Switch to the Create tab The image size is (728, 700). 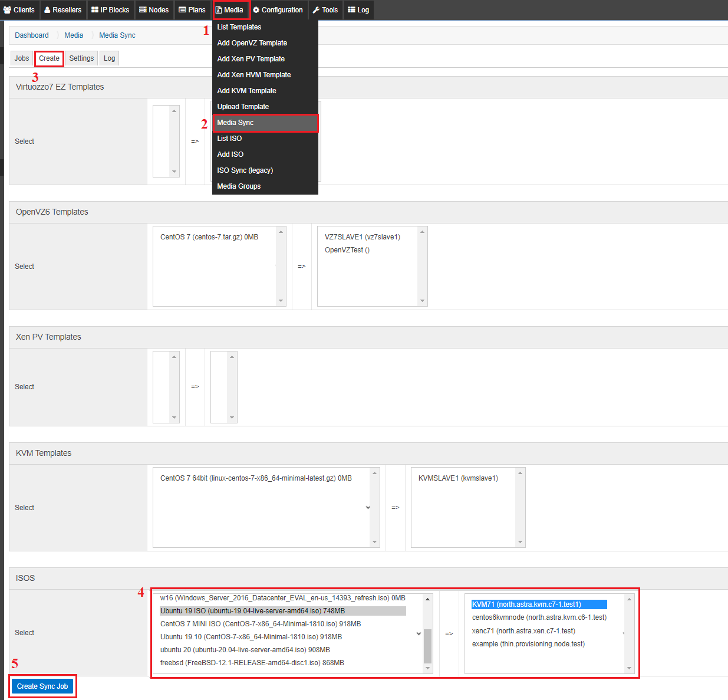(x=49, y=58)
